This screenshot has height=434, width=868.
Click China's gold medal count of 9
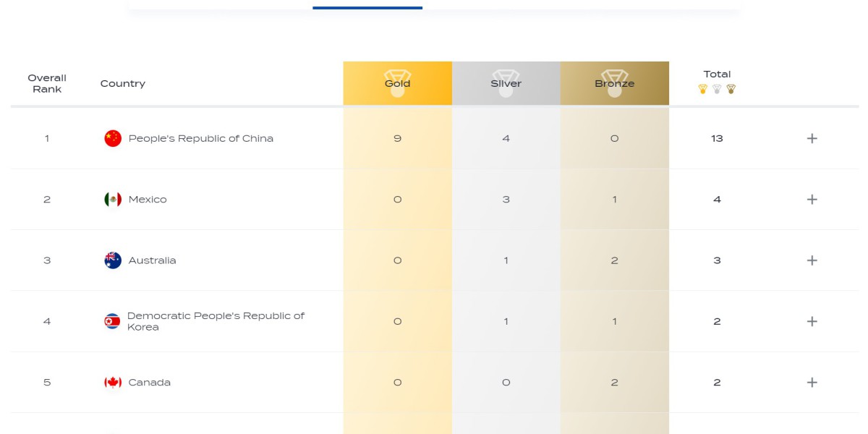click(x=397, y=139)
